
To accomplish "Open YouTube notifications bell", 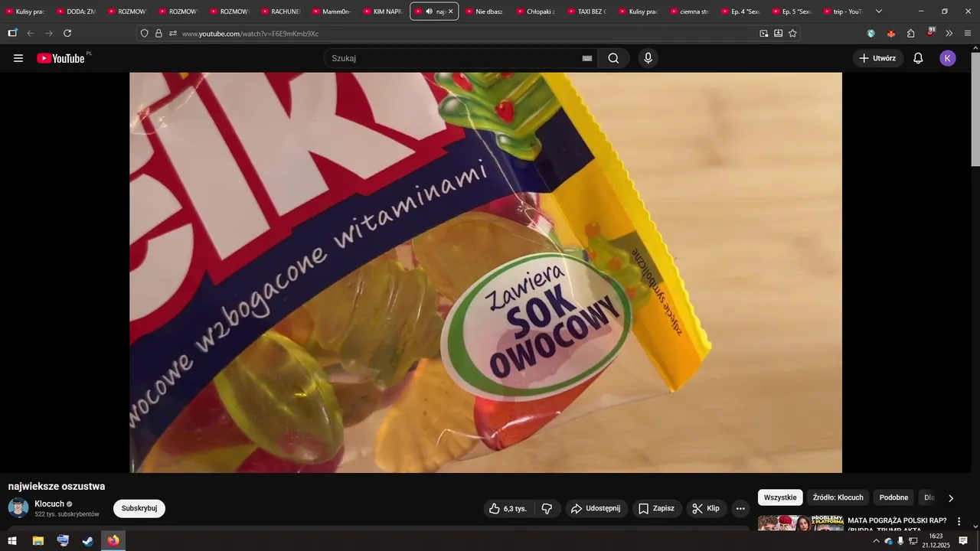I will pos(918,58).
